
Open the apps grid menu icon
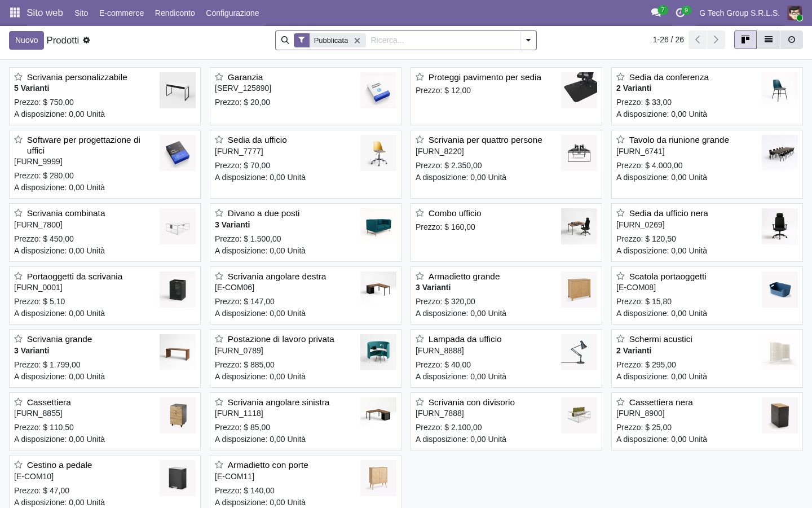tap(15, 12)
